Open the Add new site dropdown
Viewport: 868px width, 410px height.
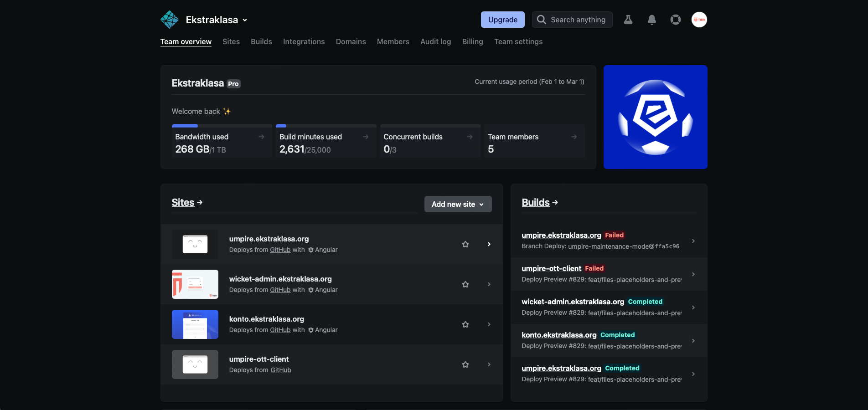pos(458,204)
